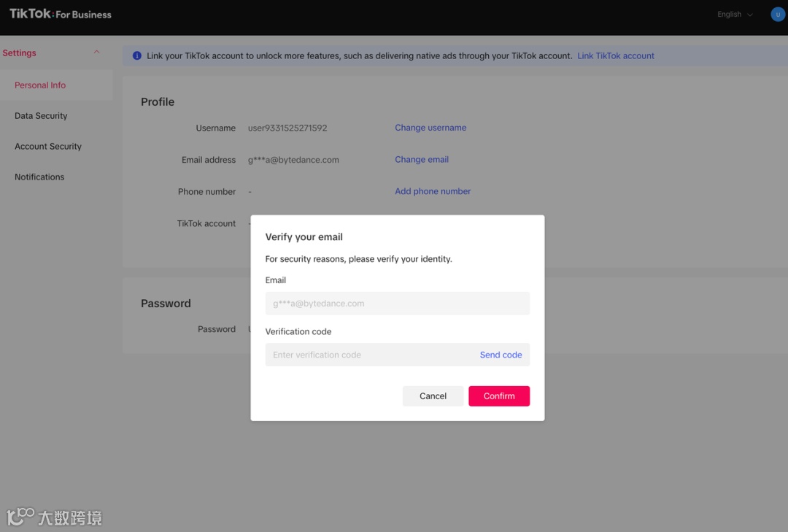The width and height of the screenshot is (788, 532).
Task: Click the blue info icon in banner
Action: 136,55
